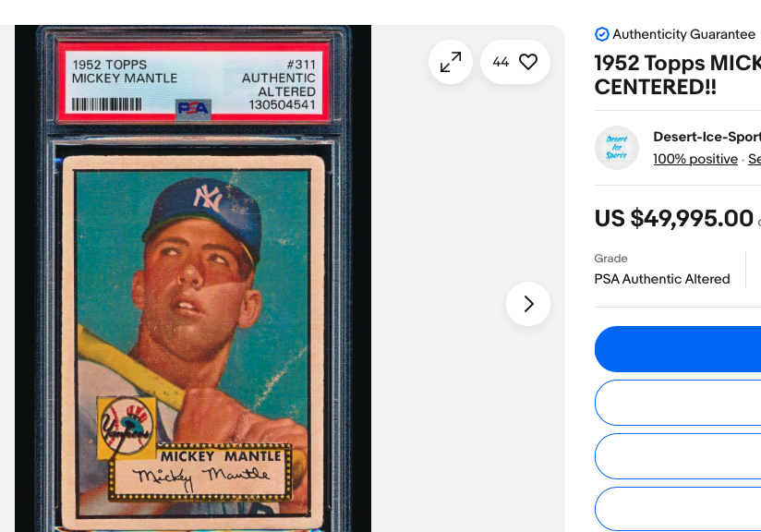Click the Grade label text

coord(610,259)
